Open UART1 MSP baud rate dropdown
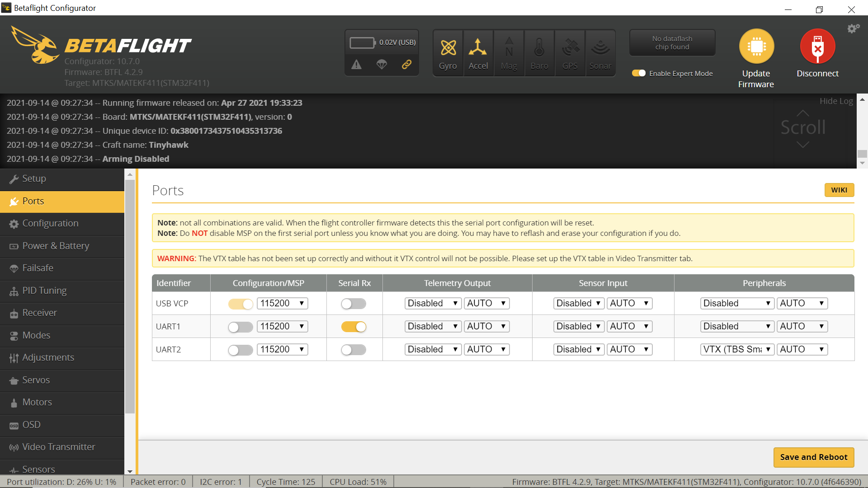Image resolution: width=868 pixels, height=488 pixels. [x=282, y=326]
